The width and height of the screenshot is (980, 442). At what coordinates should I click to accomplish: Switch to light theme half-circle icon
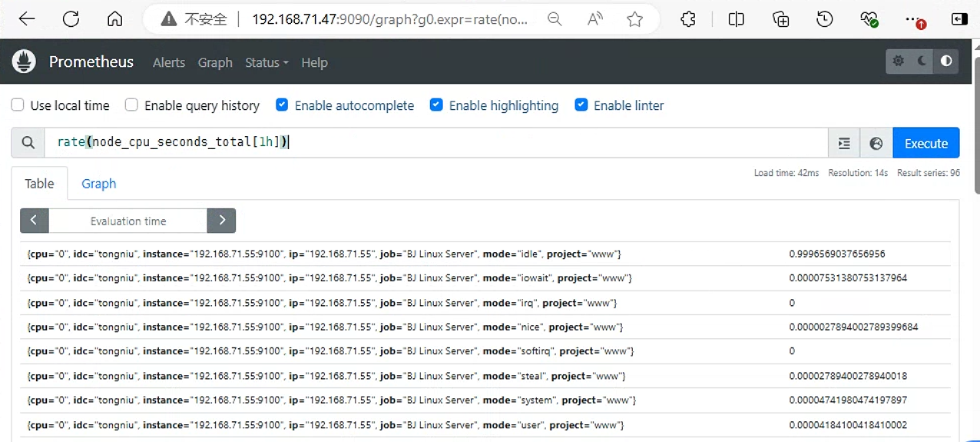point(946,61)
